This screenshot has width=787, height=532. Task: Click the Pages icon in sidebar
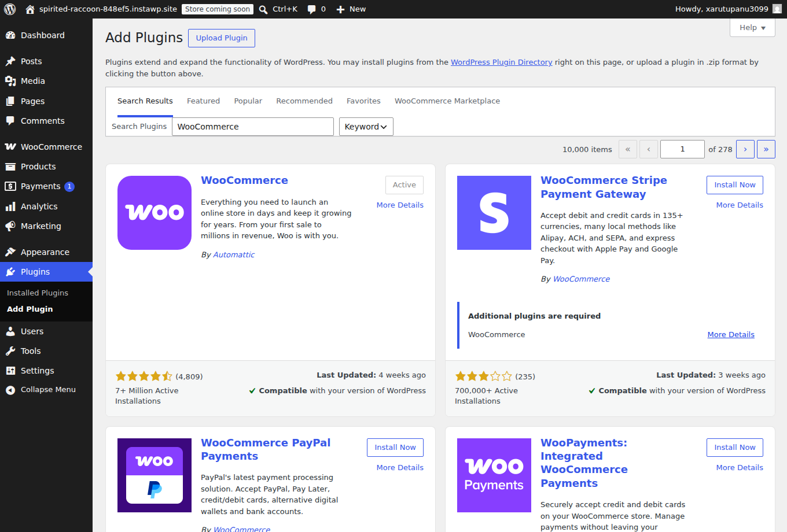coord(10,101)
